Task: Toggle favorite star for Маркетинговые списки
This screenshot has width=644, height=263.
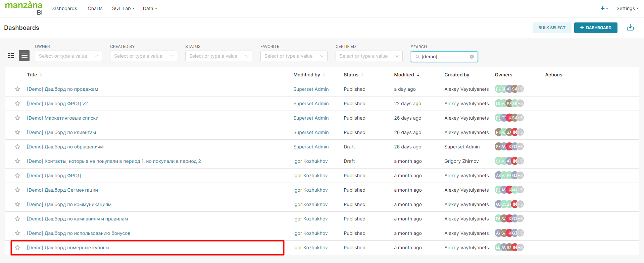Action: 17,118
